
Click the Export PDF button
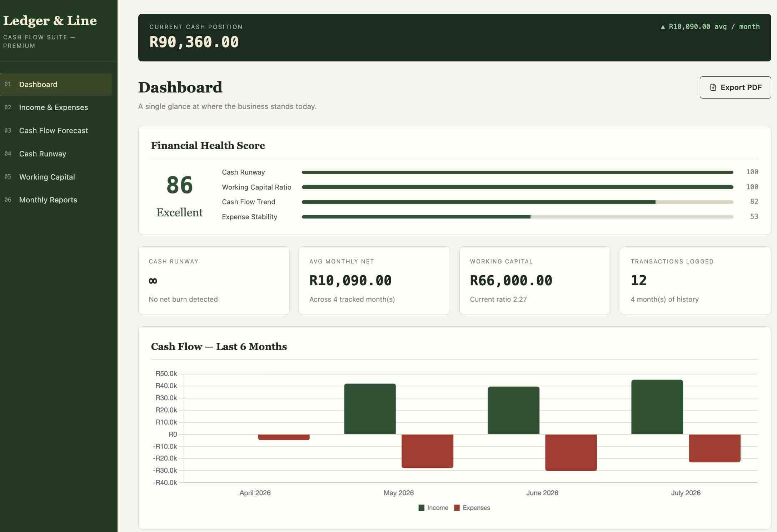coord(735,87)
